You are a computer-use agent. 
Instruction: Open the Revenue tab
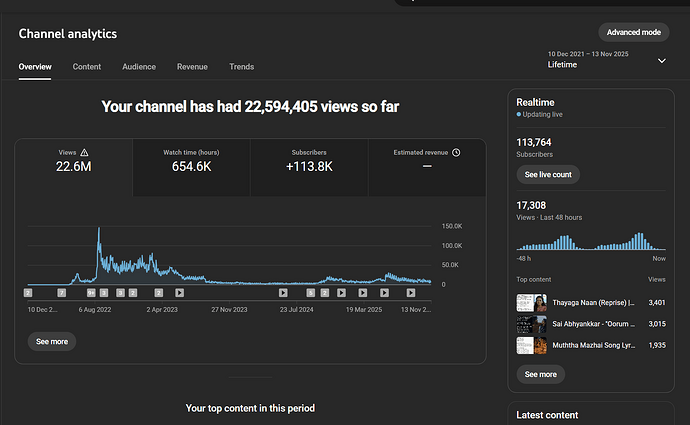(x=192, y=67)
